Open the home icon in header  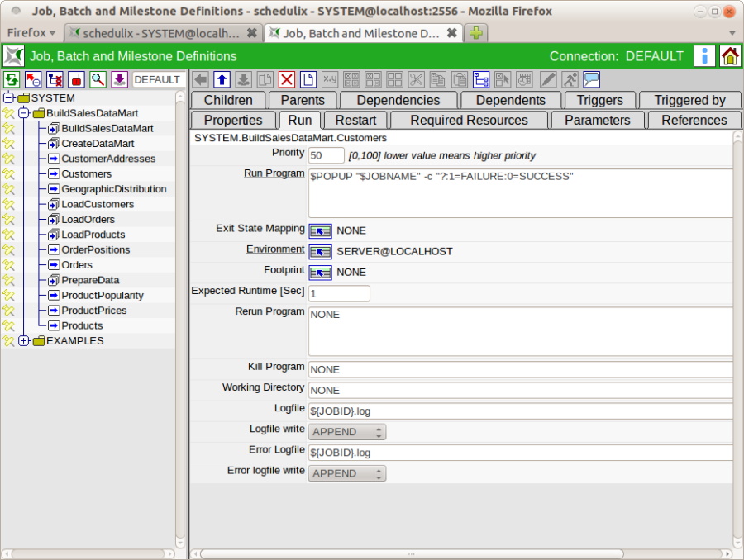coord(729,56)
